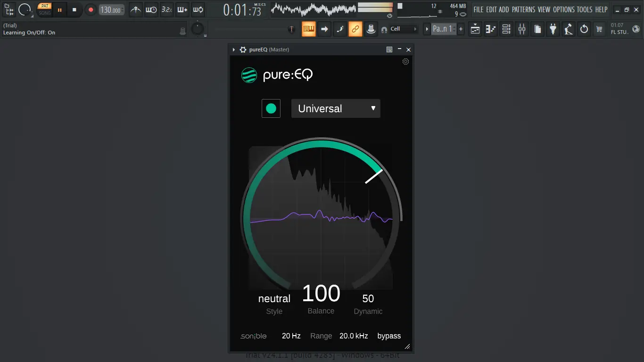Toggle the link/multilink controllers button
The image size is (644, 362).
click(x=355, y=29)
